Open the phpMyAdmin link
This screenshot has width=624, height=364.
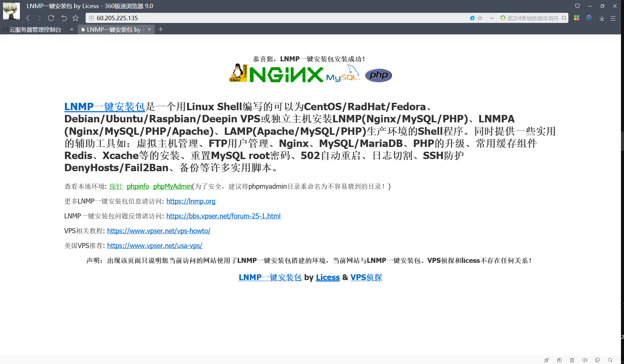click(x=173, y=186)
